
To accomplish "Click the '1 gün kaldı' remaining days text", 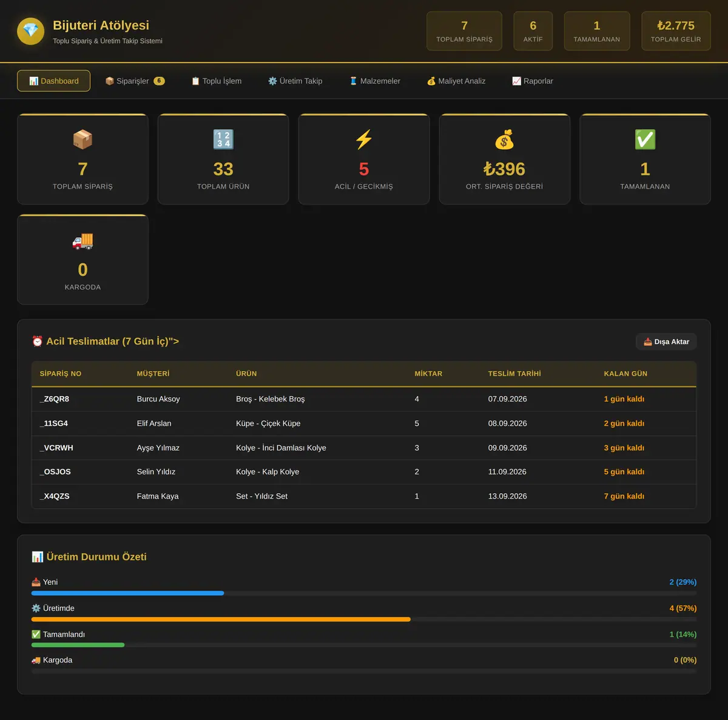I will (x=624, y=399).
